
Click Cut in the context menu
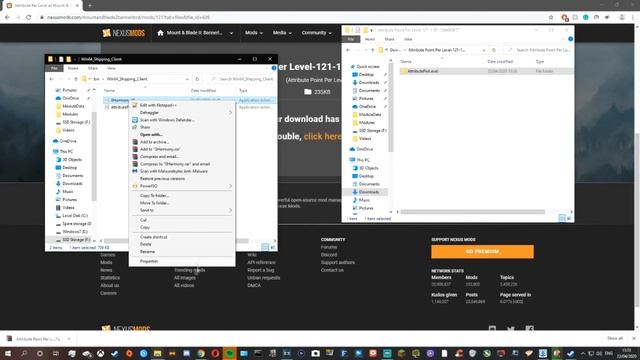[143, 220]
